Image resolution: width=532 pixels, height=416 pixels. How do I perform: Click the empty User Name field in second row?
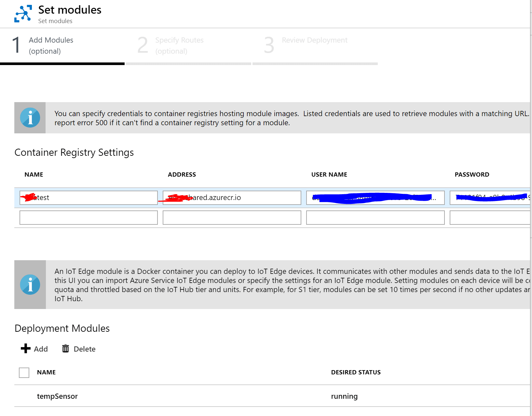tap(375, 218)
